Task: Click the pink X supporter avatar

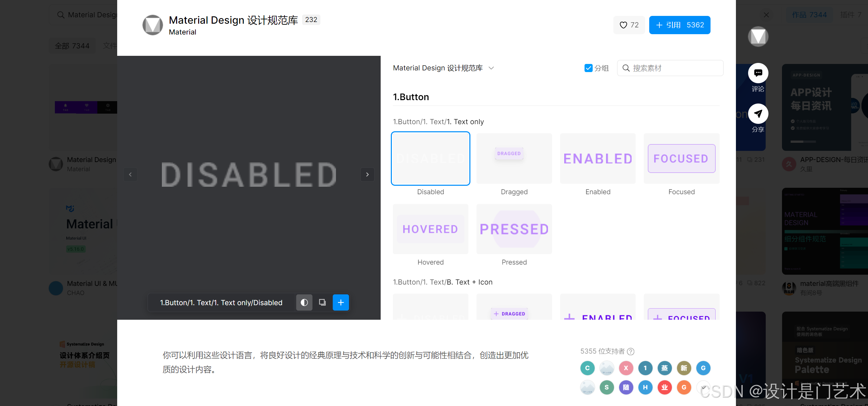Action: point(626,368)
